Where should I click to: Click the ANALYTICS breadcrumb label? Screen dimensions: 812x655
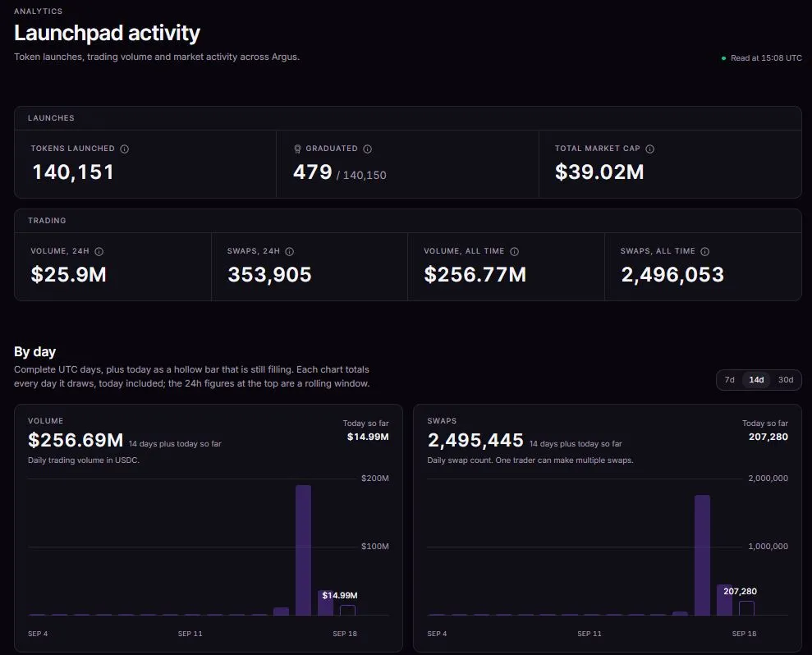[39, 11]
